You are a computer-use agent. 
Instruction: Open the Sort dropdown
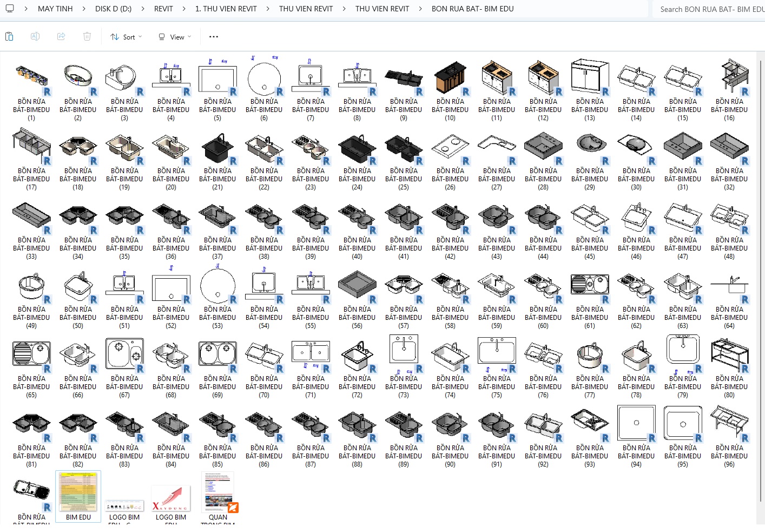click(x=126, y=37)
